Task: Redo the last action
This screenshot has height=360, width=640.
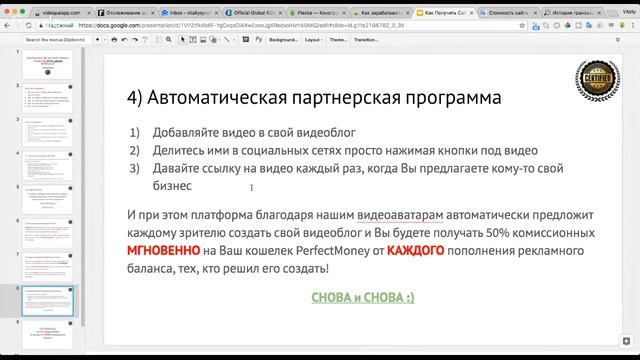Action: click(134, 40)
